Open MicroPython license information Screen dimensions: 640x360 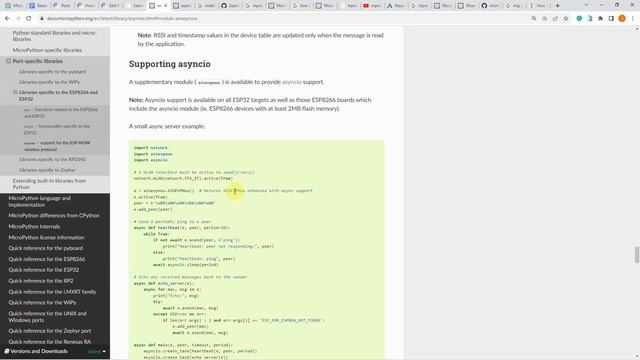point(46,237)
